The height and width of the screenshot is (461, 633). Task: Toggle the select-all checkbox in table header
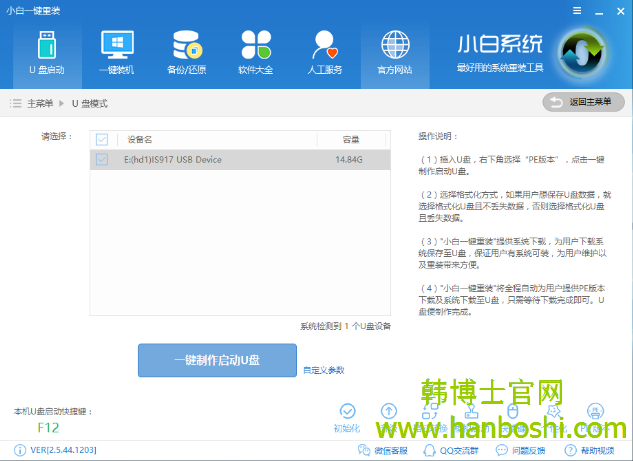pyautogui.click(x=102, y=139)
